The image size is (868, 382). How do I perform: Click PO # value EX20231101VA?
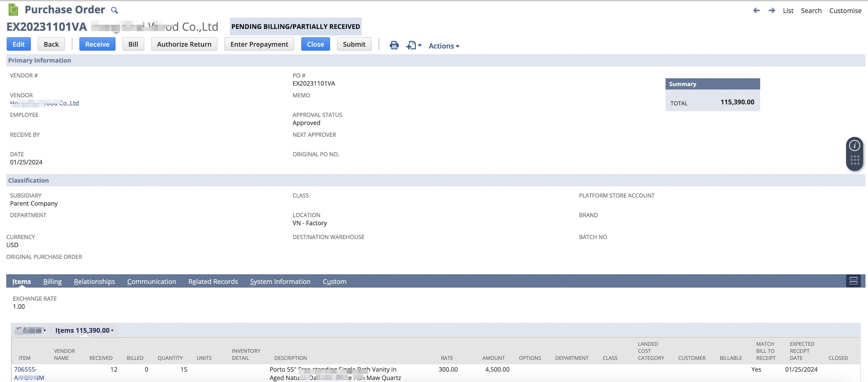tap(314, 84)
